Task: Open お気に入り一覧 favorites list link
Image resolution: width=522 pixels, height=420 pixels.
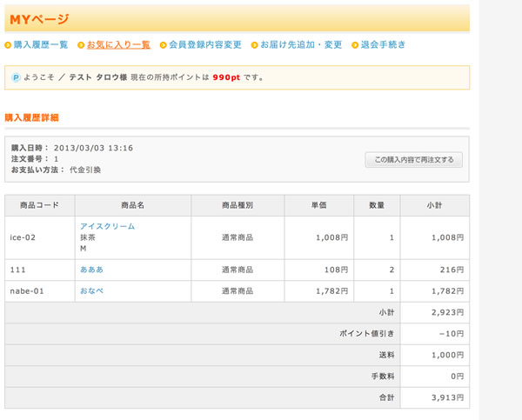Action: [x=118, y=44]
